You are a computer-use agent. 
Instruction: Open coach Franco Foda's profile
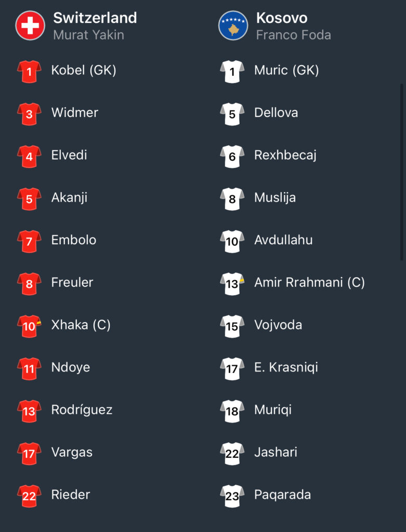(x=294, y=35)
